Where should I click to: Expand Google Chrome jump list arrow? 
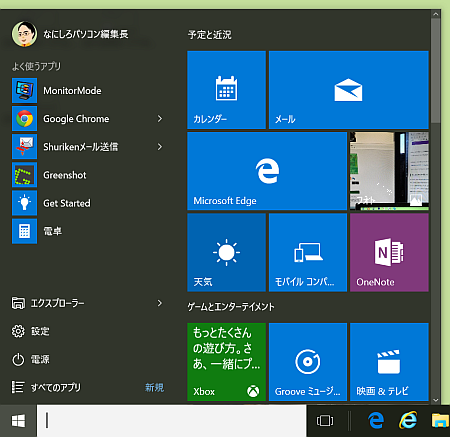pos(160,118)
